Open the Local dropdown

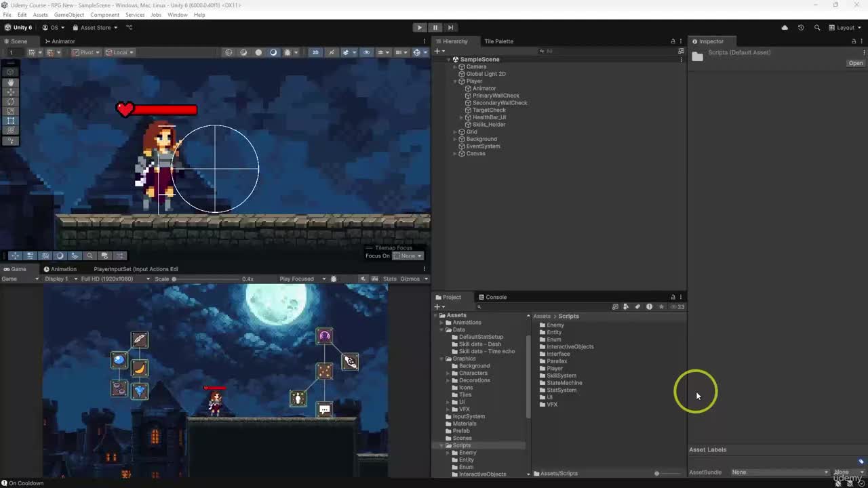pyautogui.click(x=119, y=52)
